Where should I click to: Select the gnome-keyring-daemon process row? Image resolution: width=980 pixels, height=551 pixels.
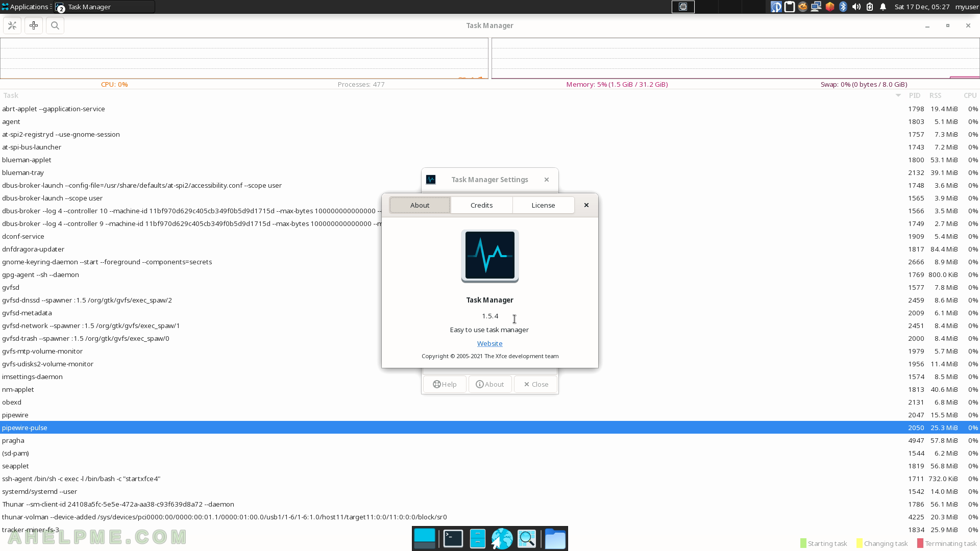click(490, 262)
